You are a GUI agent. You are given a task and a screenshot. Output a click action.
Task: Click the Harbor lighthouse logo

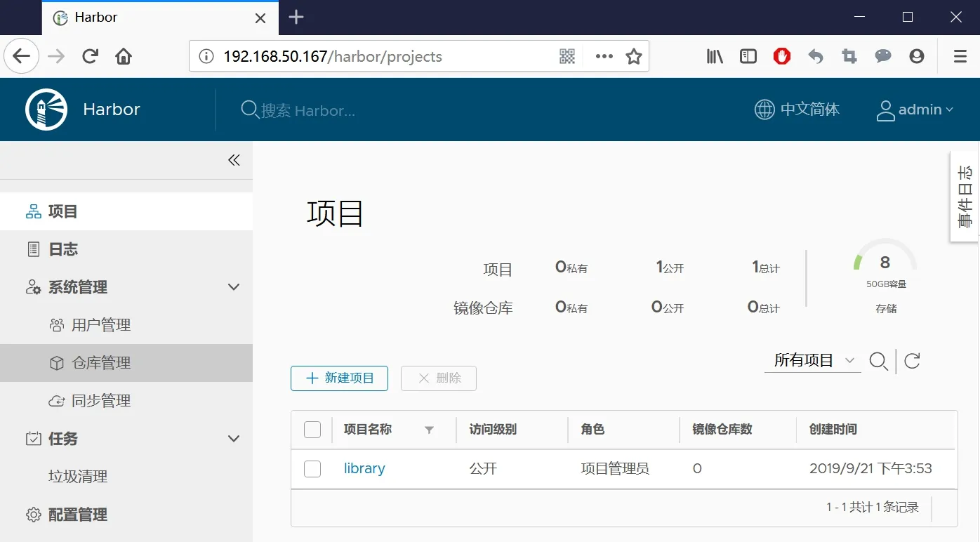(x=46, y=110)
